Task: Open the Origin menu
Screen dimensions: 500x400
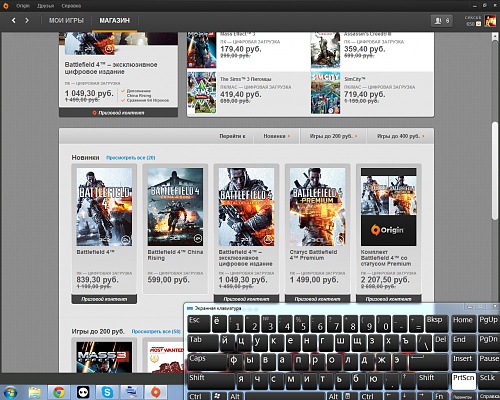Action: (x=23, y=6)
